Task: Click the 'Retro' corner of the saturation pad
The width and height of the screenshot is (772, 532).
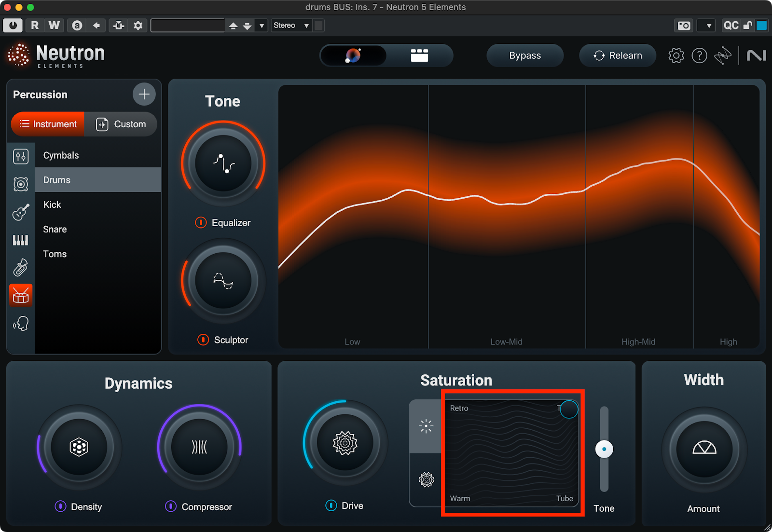Action: 459,408
